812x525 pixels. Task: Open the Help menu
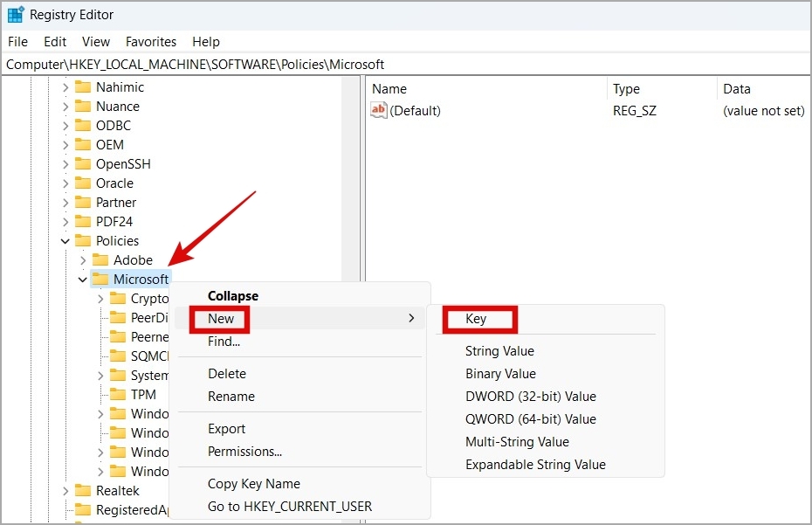pyautogui.click(x=205, y=41)
